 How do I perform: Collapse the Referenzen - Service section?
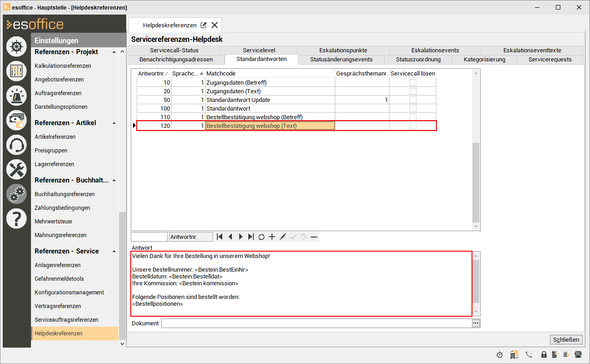point(114,252)
